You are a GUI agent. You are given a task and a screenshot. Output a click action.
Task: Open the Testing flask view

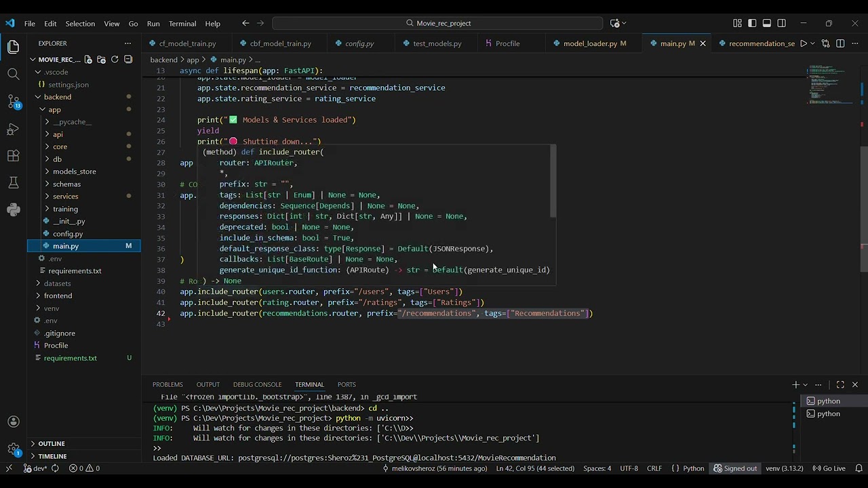[x=14, y=183]
